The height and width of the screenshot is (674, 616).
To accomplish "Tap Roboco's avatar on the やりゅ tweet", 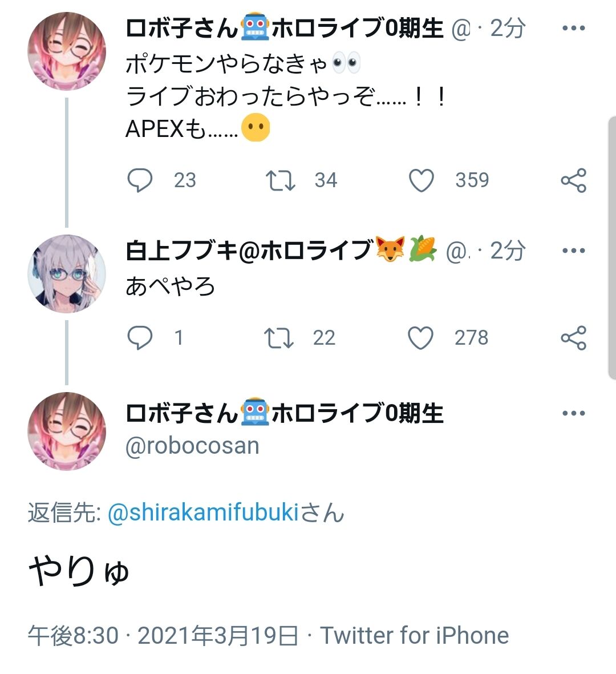I will 67,431.
